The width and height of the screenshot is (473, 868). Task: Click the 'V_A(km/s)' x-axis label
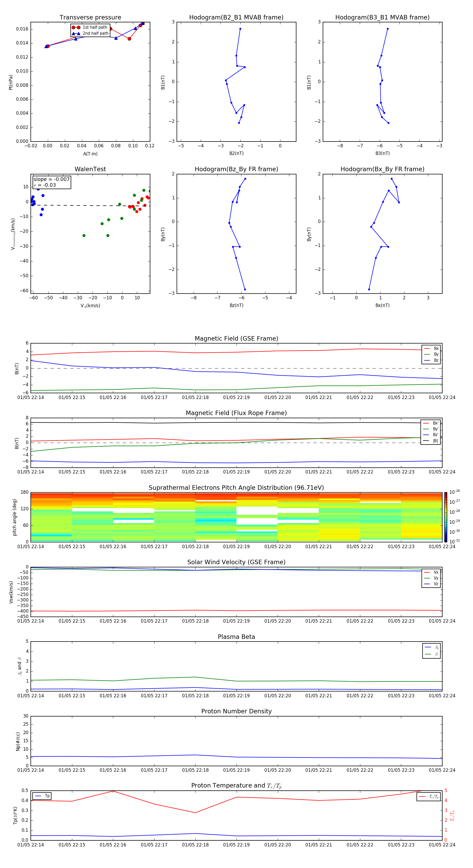click(x=90, y=306)
